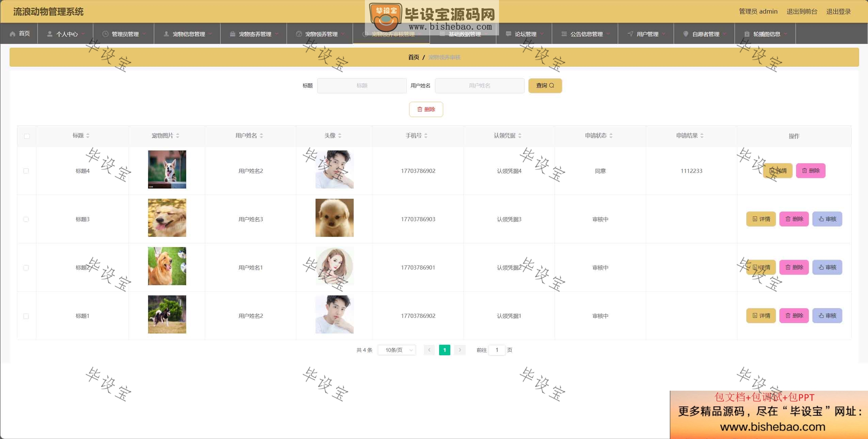The image size is (868, 439).
Task: Click the paper-plane icon beside 用户管理
Action: click(630, 34)
